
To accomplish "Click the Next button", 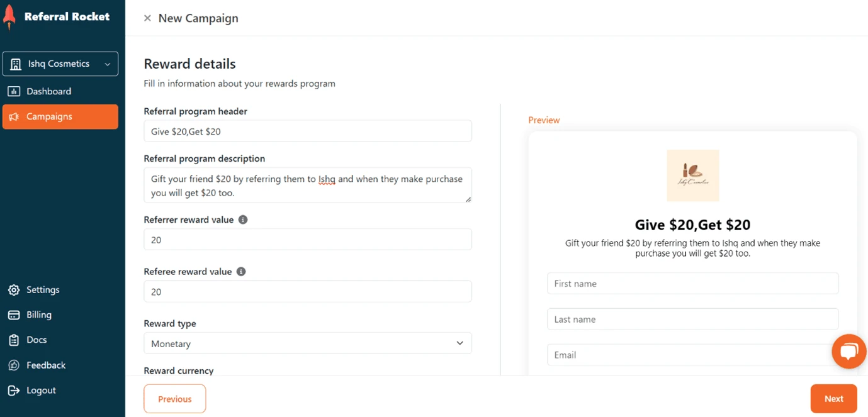I will pos(833,398).
